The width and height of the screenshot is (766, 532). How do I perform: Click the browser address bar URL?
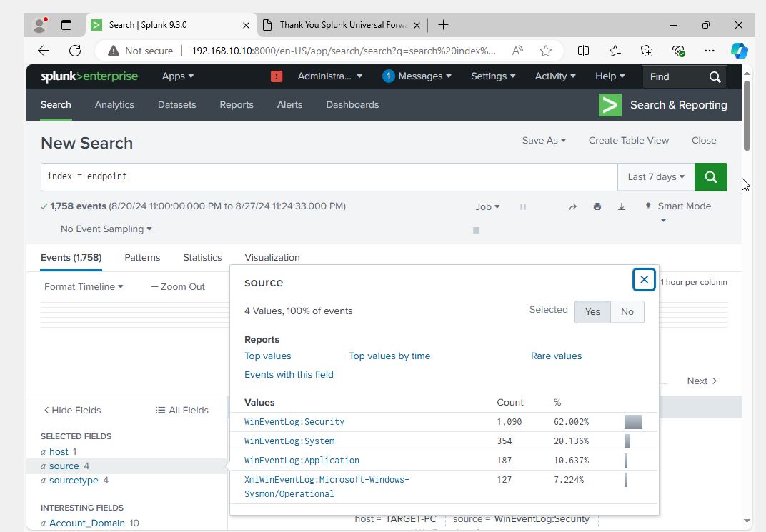344,51
